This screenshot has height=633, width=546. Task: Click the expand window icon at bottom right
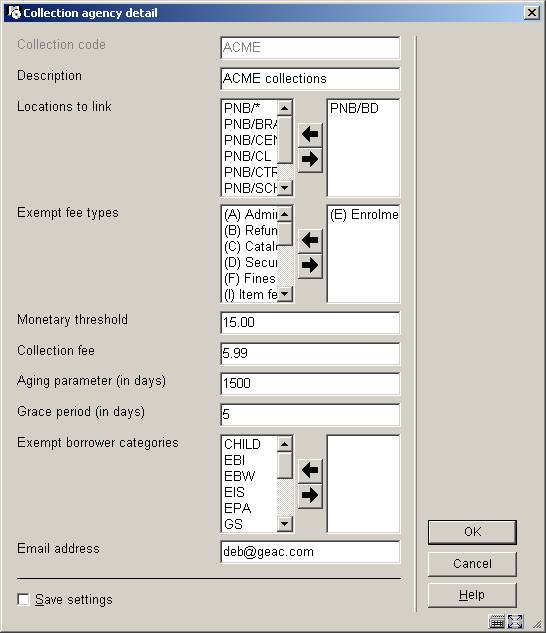coord(515,622)
